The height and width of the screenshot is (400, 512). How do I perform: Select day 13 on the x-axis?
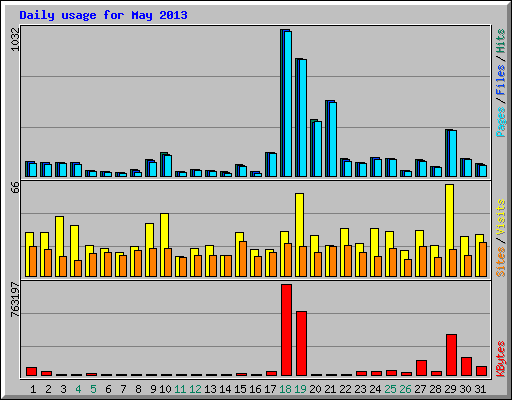[210, 389]
